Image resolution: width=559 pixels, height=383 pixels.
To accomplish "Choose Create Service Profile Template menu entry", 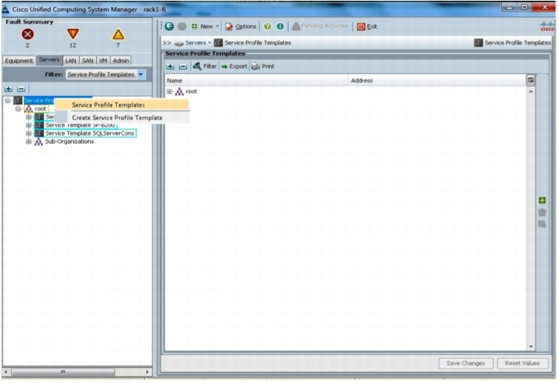I will [x=121, y=118].
